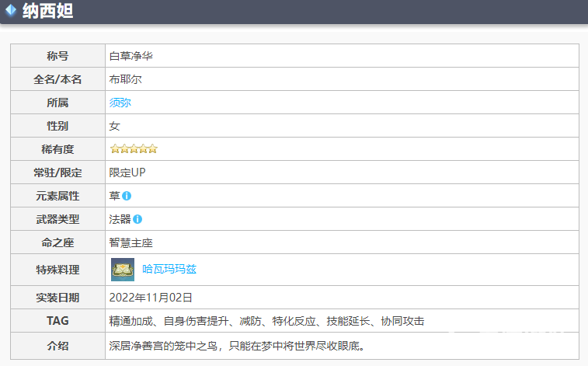Click the 特殊料理 row label
The width and height of the screenshot is (588, 366).
tap(57, 270)
